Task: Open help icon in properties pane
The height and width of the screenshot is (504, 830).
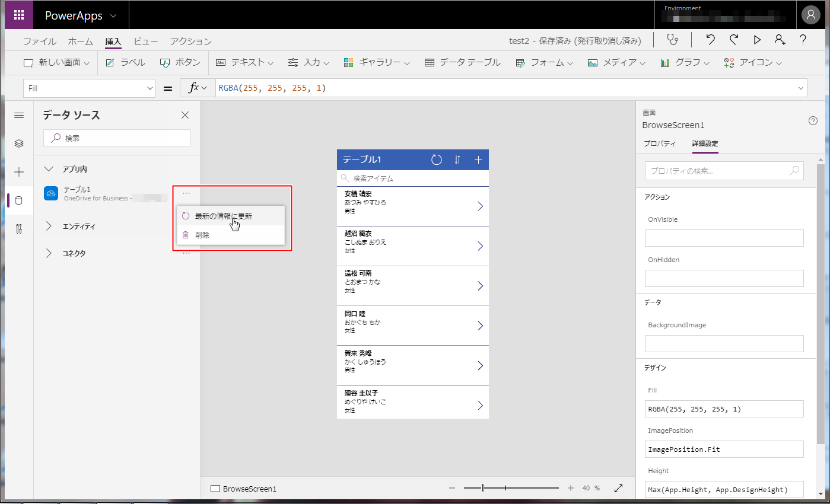Action: coord(813,120)
